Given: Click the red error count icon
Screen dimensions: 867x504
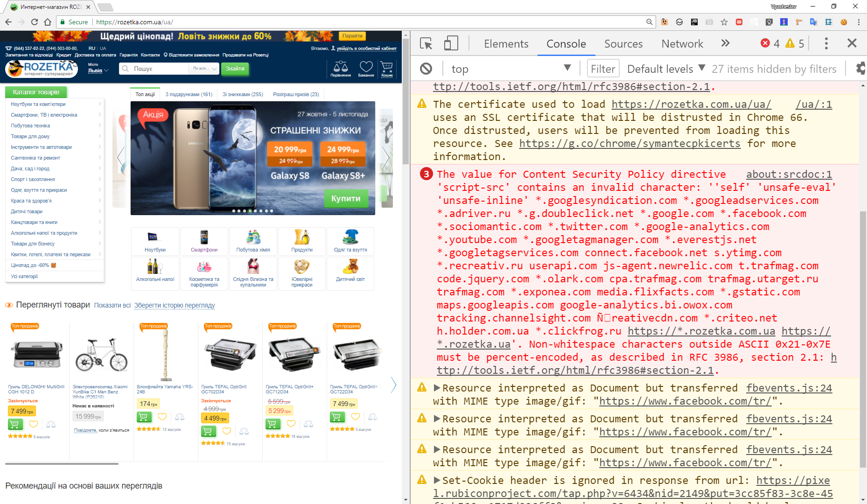Looking at the screenshot, I should point(765,43).
